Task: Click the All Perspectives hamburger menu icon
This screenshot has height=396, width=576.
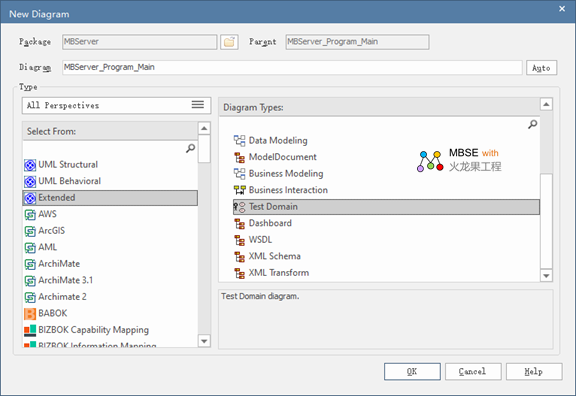Action: pos(198,105)
